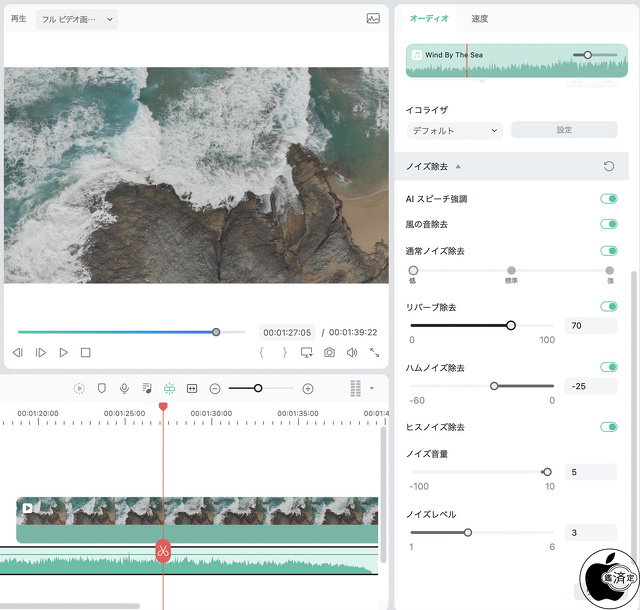640x610 pixels.
Task: Click the play button under the preview
Action: click(x=63, y=353)
